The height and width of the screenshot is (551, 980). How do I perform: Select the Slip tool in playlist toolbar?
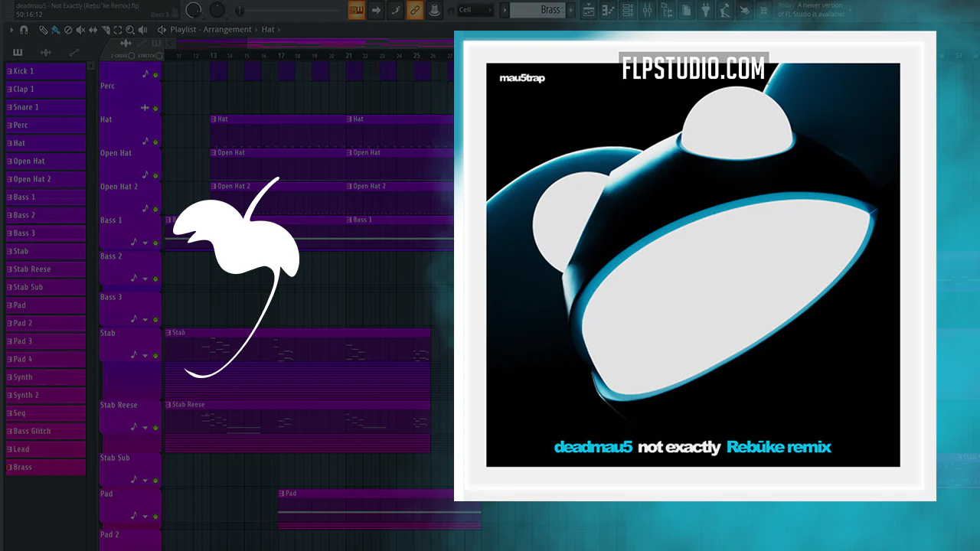click(x=93, y=30)
